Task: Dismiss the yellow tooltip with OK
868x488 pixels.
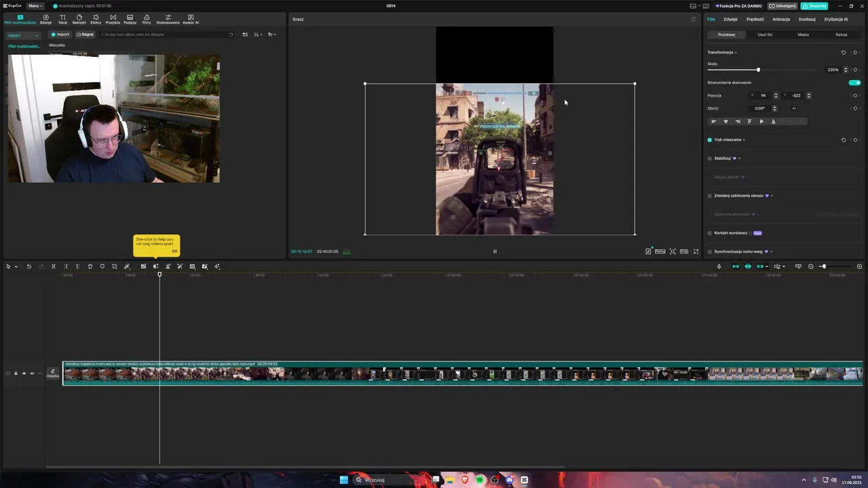Action: point(174,251)
